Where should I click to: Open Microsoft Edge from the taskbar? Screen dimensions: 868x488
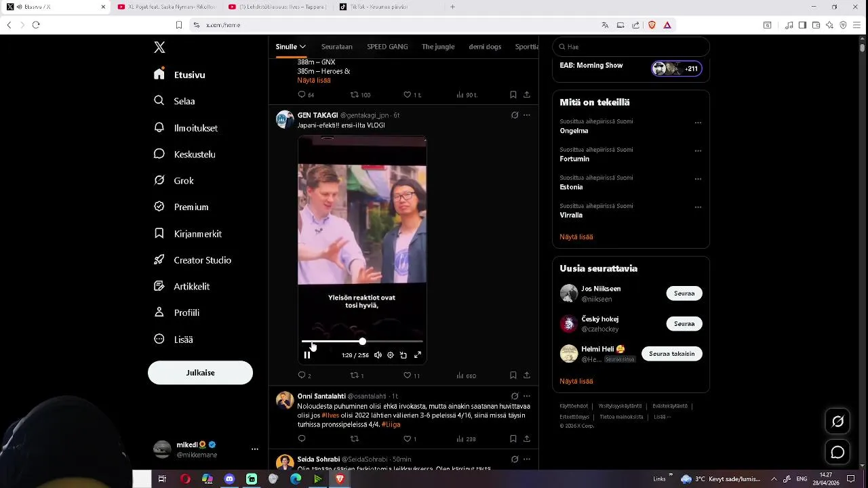pyautogui.click(x=296, y=479)
